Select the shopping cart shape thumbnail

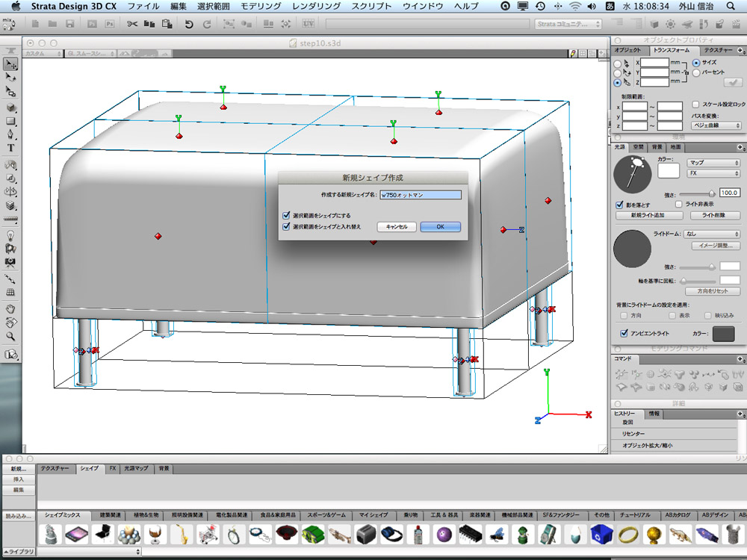tap(207, 535)
